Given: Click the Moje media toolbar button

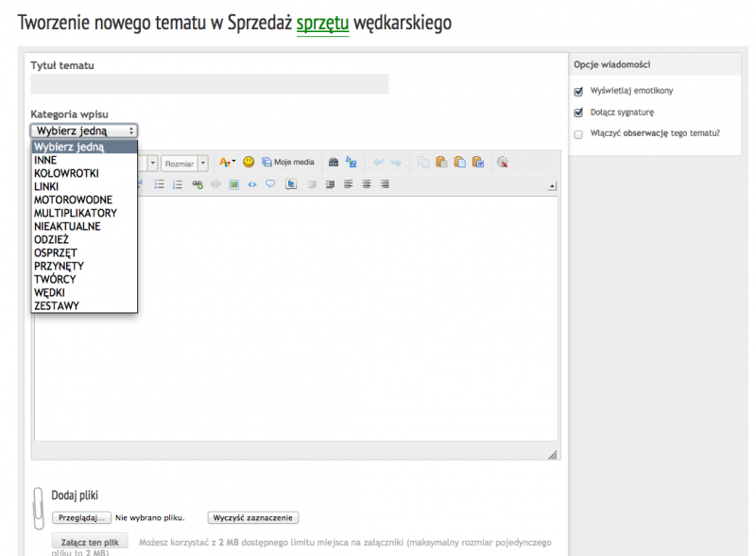Looking at the screenshot, I should 288,162.
